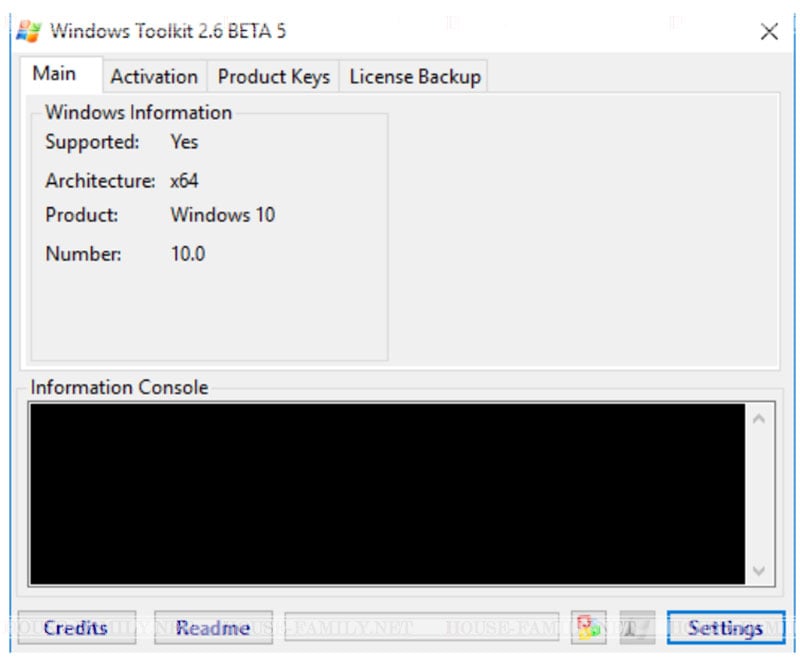800x662 pixels.
Task: Click the empty progress bar beside Readme
Action: coord(422,627)
